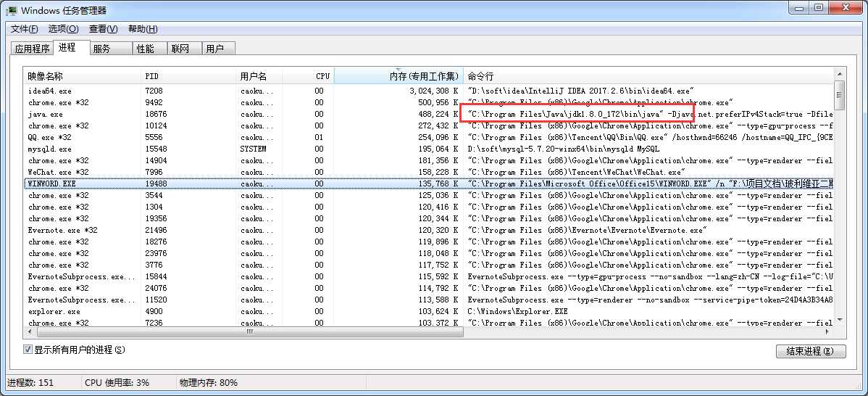Open the 查看(V) menu
Screen dimensions: 868x396
click(x=104, y=29)
